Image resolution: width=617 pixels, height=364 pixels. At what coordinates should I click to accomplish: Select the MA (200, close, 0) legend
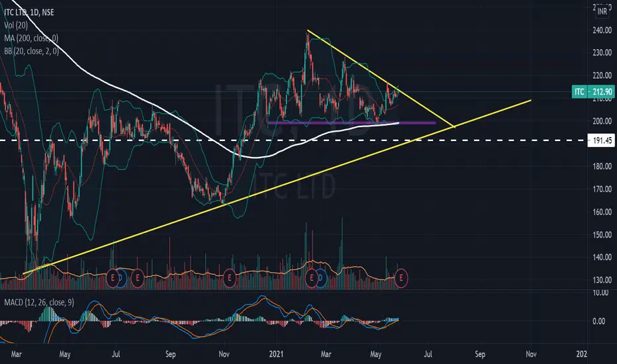tap(31, 38)
